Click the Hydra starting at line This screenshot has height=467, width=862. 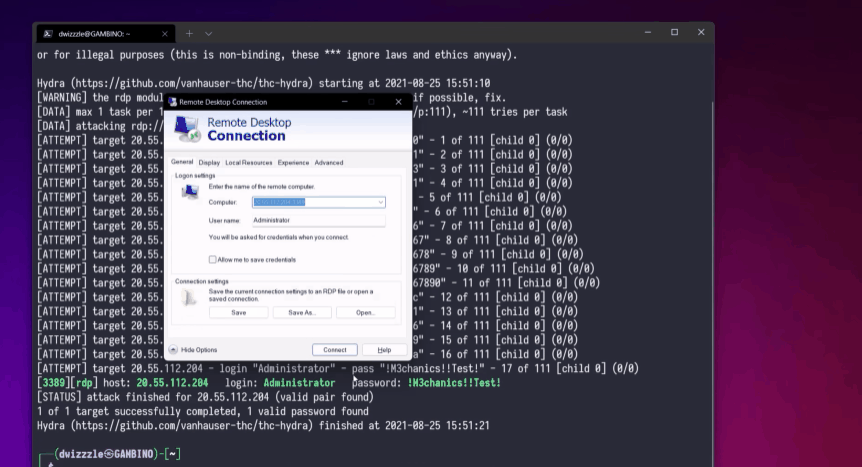click(263, 83)
